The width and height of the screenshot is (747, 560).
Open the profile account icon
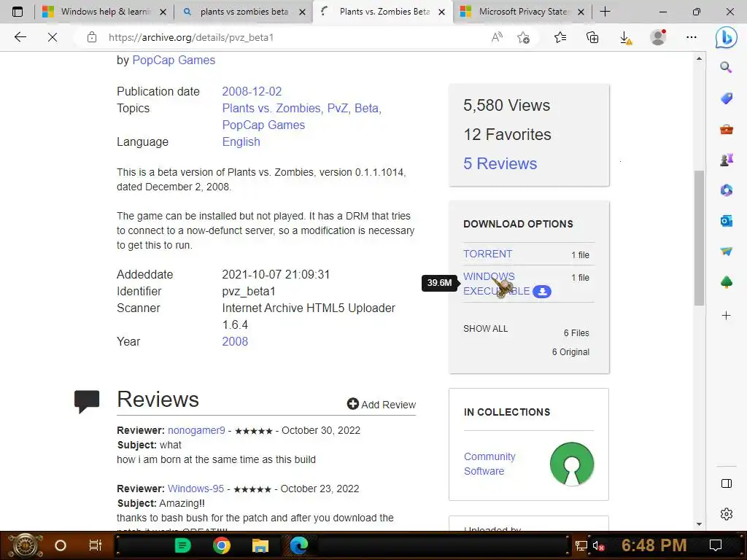[659, 37]
